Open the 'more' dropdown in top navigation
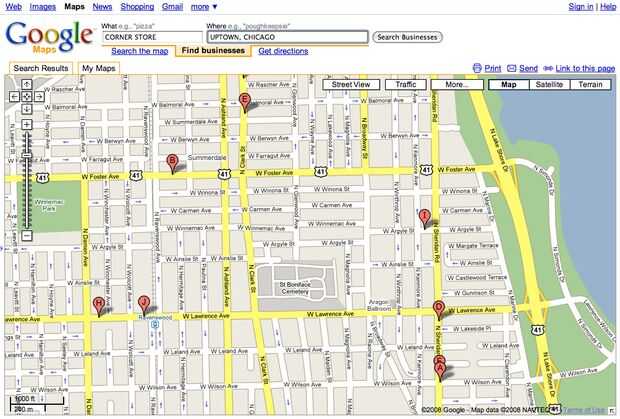Image resolution: width=620 pixels, height=419 pixels. pos(204,7)
